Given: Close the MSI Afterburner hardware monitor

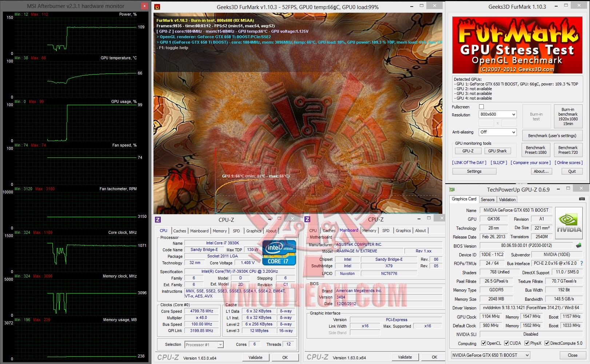Looking at the screenshot, I should (144, 6).
